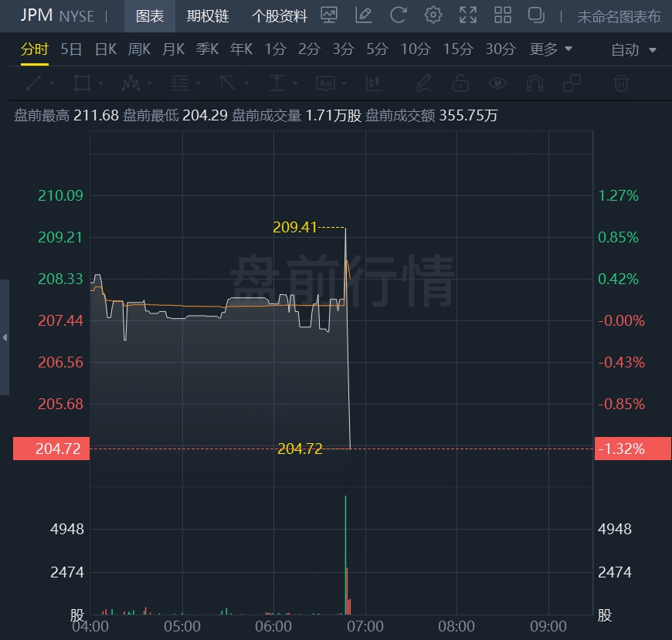Screen dimensions: 672x640
Task: Click the 209.41 high price marker
Action: pyautogui.click(x=295, y=227)
